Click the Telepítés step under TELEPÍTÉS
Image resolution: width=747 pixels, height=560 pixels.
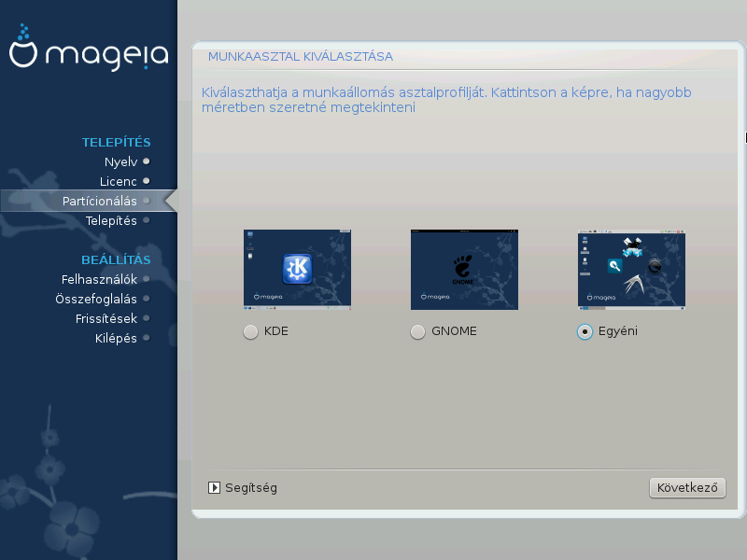tap(111, 220)
